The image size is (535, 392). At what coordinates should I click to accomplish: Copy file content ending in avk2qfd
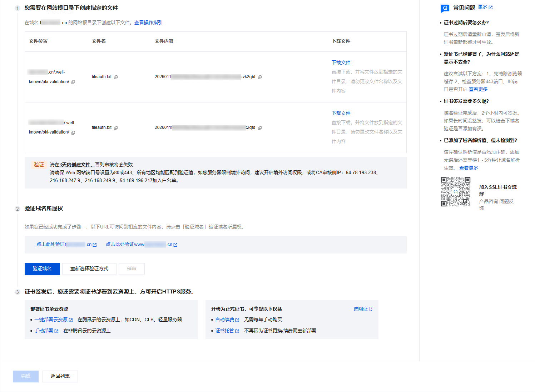260,77
